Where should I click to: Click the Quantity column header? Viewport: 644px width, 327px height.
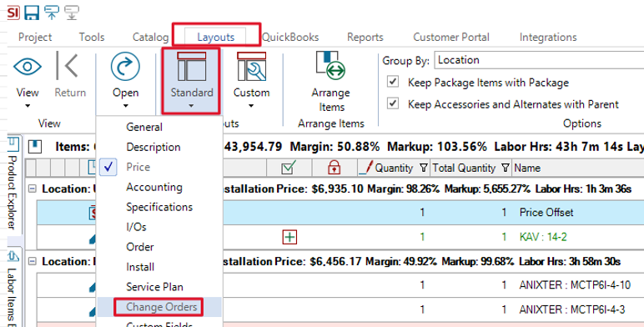click(394, 168)
